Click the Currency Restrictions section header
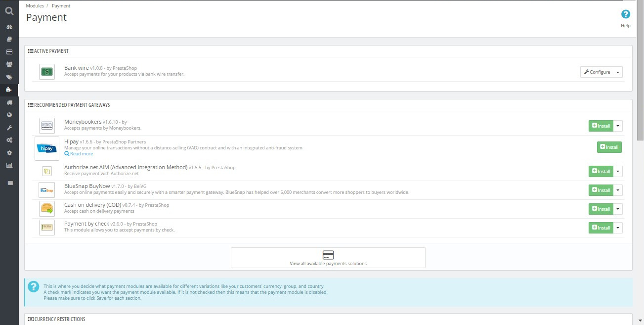Screen dimensions: 644x325 pyautogui.click(x=56, y=319)
